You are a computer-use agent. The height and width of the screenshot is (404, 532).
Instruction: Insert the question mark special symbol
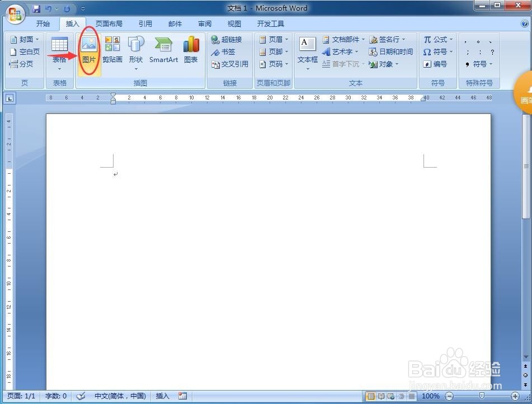(x=492, y=52)
